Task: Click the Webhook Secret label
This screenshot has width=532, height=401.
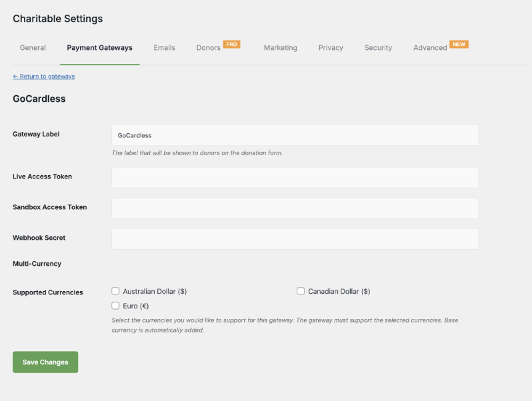Action: click(x=39, y=238)
